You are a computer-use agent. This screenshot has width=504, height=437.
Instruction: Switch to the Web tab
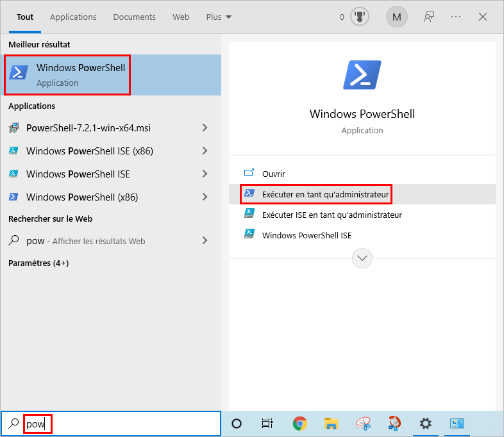(181, 17)
